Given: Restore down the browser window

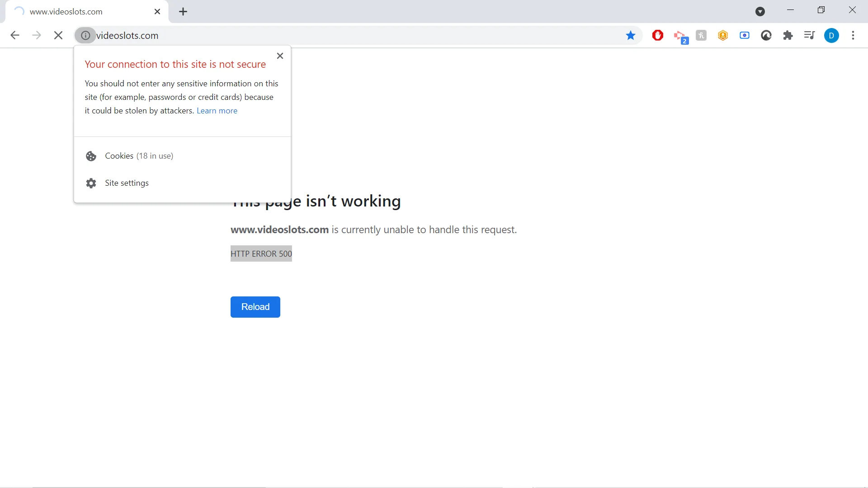Looking at the screenshot, I should (821, 10).
